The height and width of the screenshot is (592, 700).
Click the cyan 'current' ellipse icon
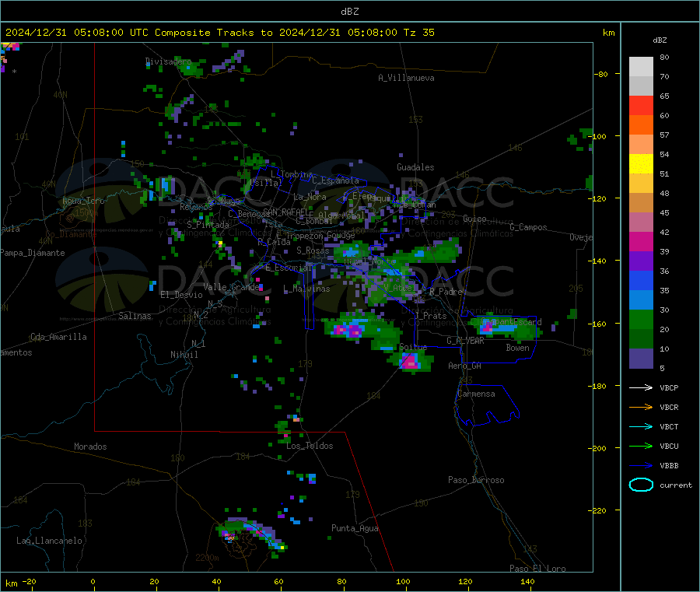point(641,485)
